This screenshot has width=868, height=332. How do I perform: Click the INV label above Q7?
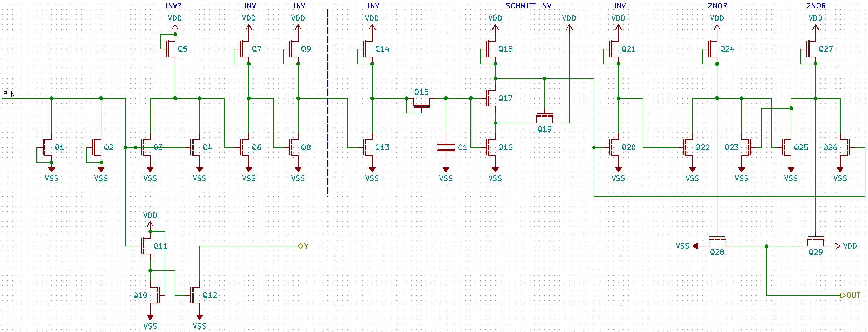coord(250,6)
